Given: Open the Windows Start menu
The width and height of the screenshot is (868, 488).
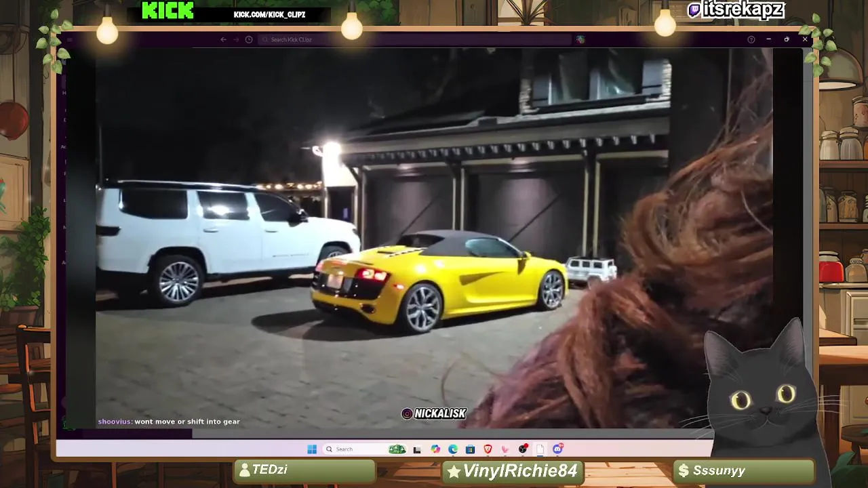Looking at the screenshot, I should 312,449.
